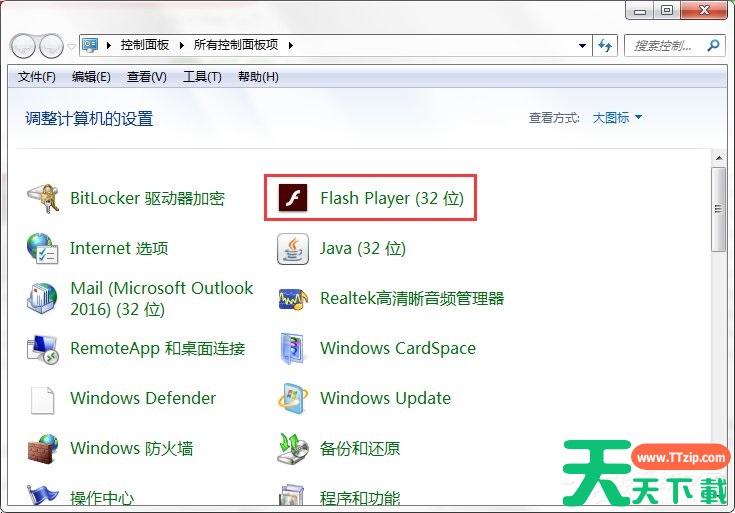Minimize the Control Panel window
The image size is (735, 513).
[640, 11]
